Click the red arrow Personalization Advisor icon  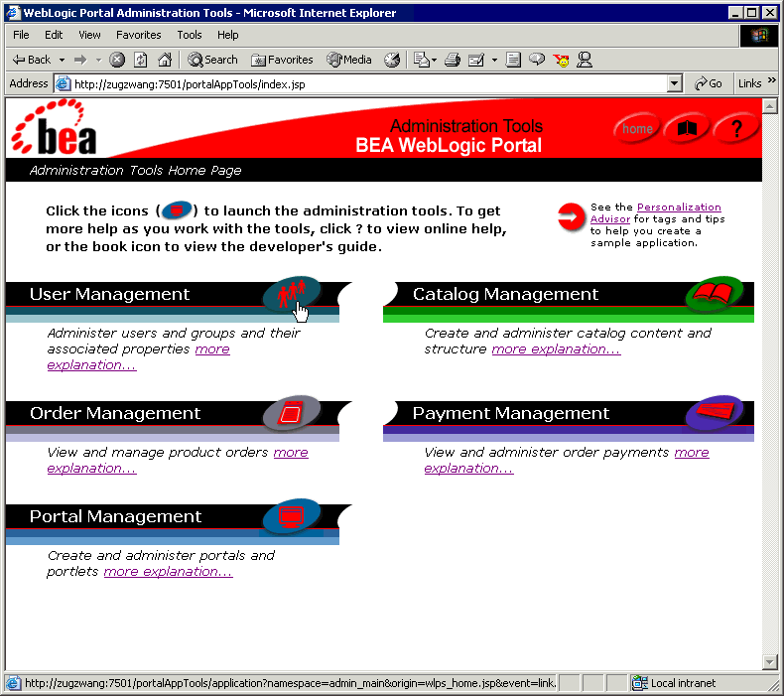tap(571, 217)
